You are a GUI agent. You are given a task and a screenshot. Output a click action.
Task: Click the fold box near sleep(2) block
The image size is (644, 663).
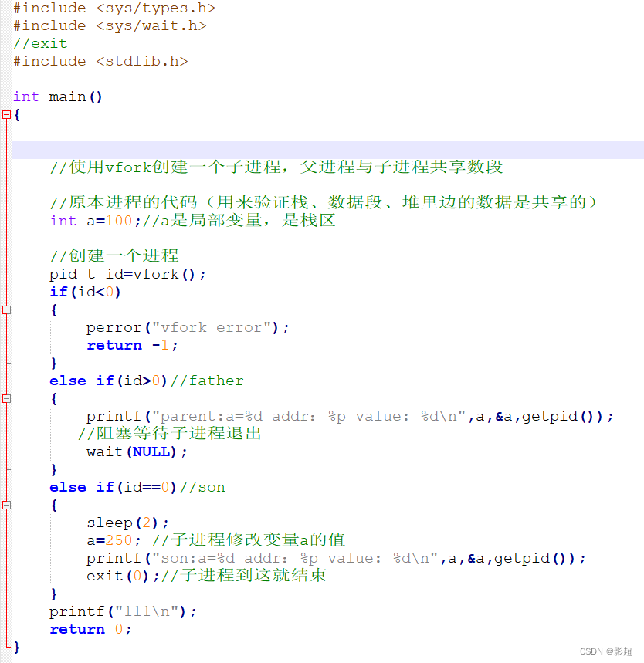point(6,505)
